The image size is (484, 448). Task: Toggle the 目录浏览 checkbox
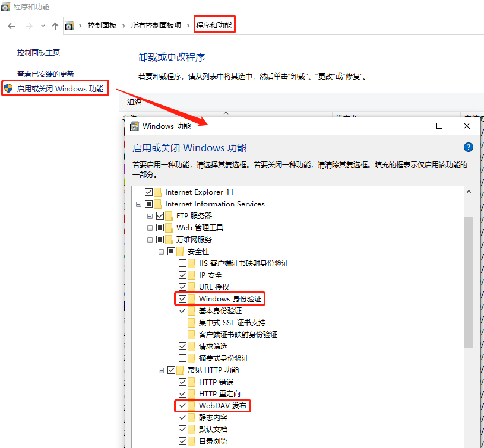[182, 441]
